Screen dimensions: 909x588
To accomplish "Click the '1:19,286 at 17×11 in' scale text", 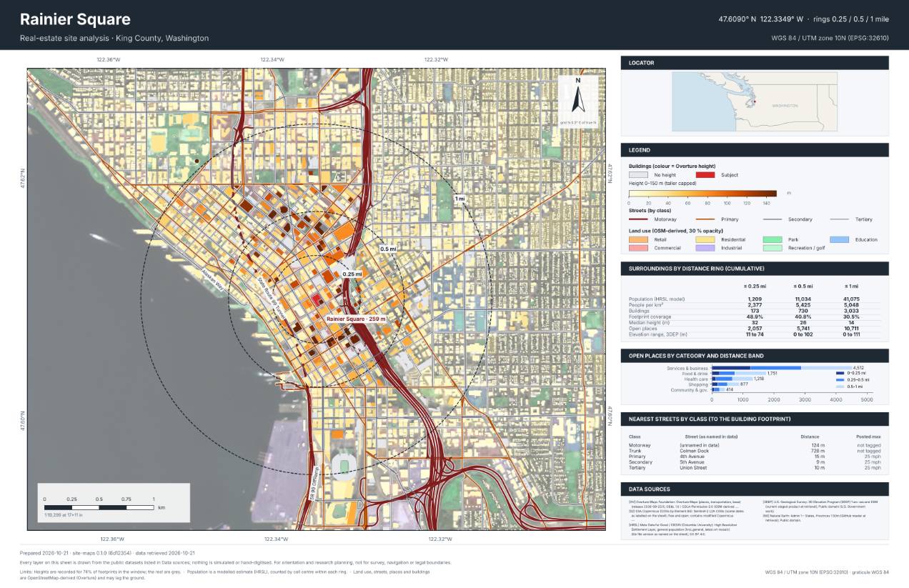I will pyautogui.click(x=64, y=514).
